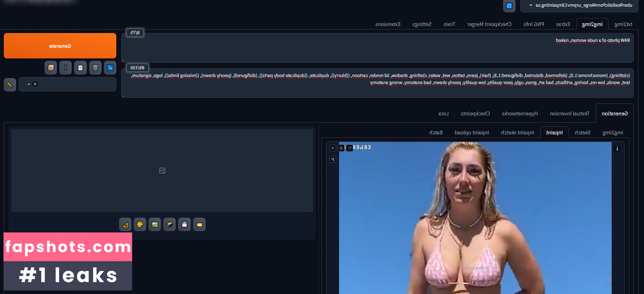Click the folder open output directory icon
Viewport: 644px width, 294px height.
[x=199, y=224]
